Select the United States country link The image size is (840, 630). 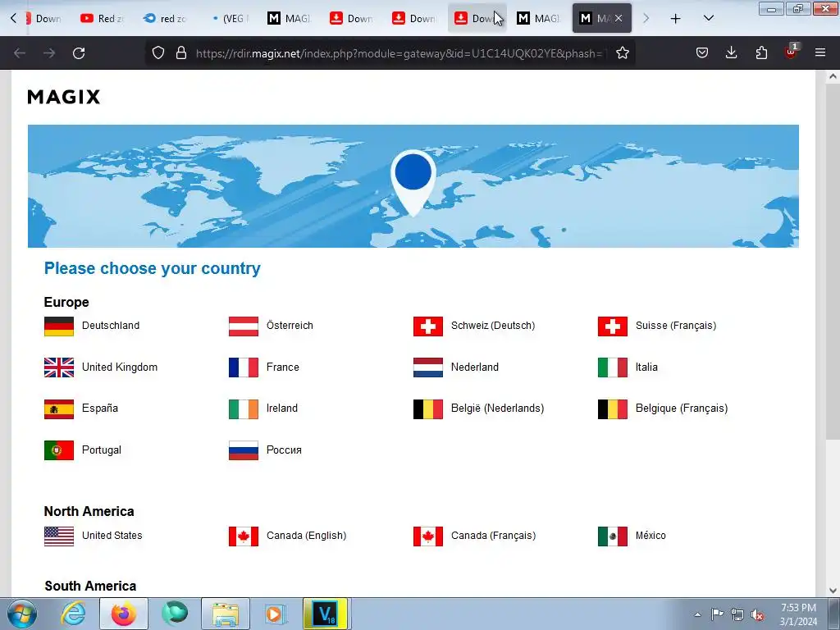pos(112,536)
